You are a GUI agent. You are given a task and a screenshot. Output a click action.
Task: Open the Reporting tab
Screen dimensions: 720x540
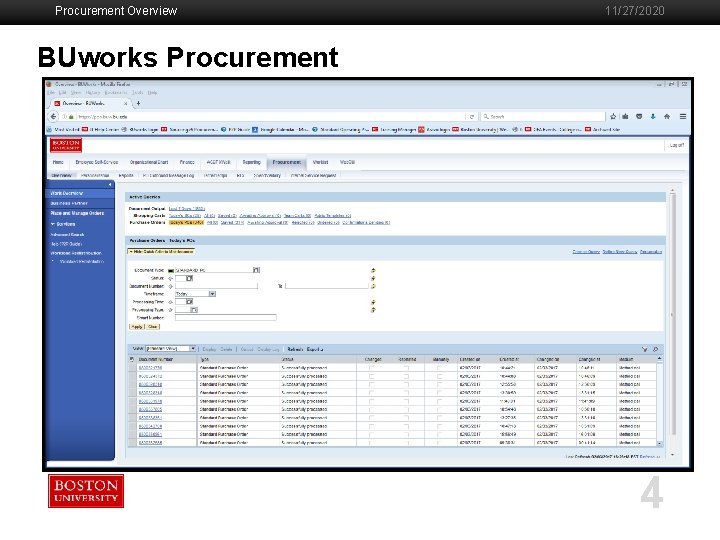(252, 162)
